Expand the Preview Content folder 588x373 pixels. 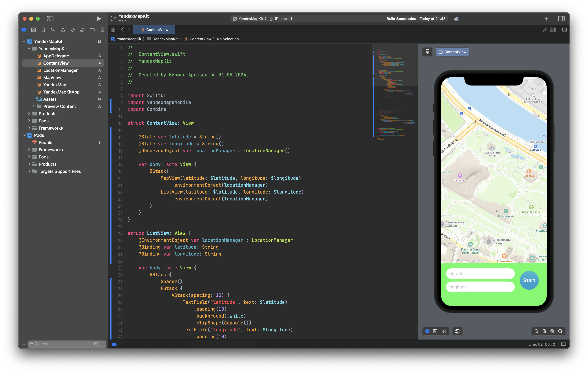point(34,106)
